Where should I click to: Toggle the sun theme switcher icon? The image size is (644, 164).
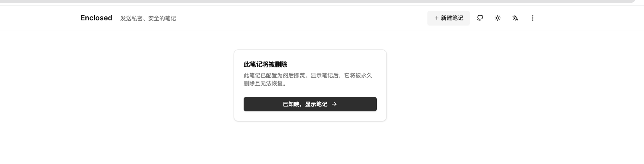tap(498, 18)
